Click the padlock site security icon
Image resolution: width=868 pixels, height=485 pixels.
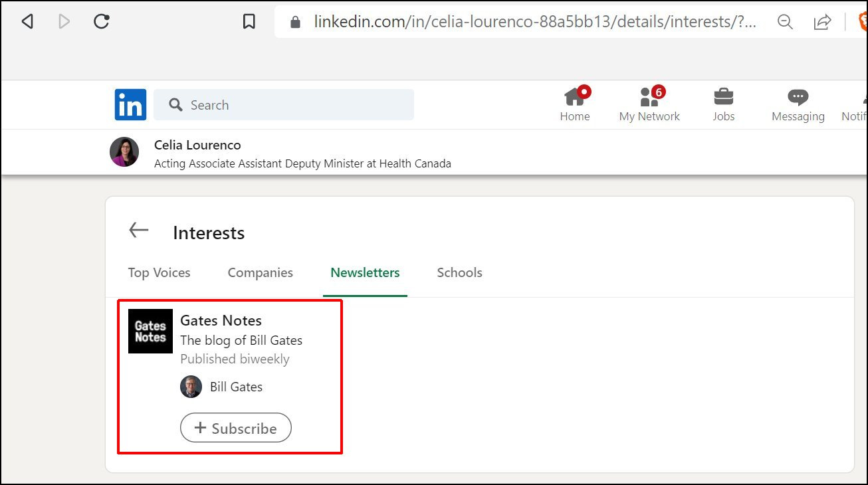(296, 22)
